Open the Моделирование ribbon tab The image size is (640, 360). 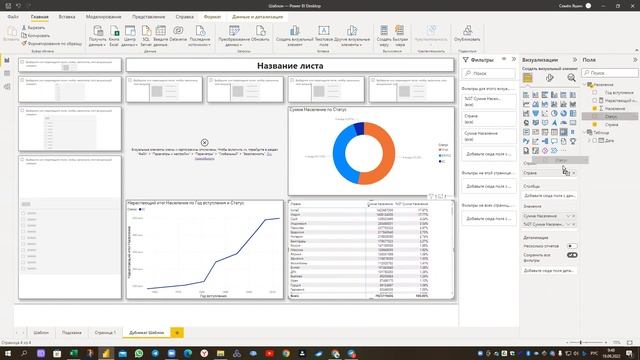click(104, 17)
